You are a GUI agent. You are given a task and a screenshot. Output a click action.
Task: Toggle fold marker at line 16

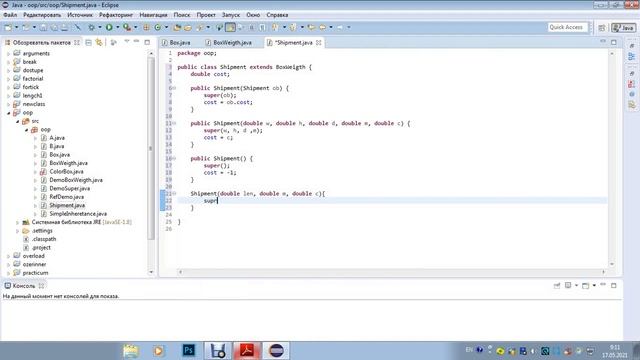pos(174,158)
